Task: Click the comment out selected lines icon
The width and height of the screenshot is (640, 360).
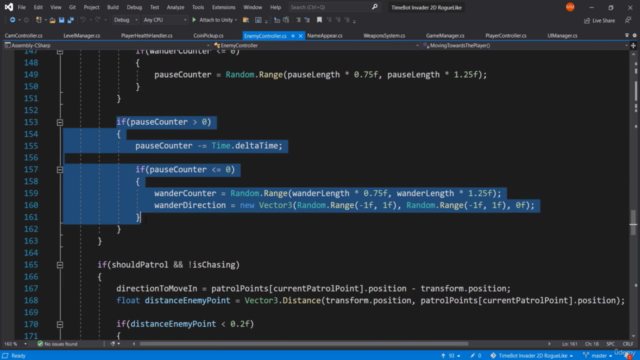Action: [x=298, y=20]
